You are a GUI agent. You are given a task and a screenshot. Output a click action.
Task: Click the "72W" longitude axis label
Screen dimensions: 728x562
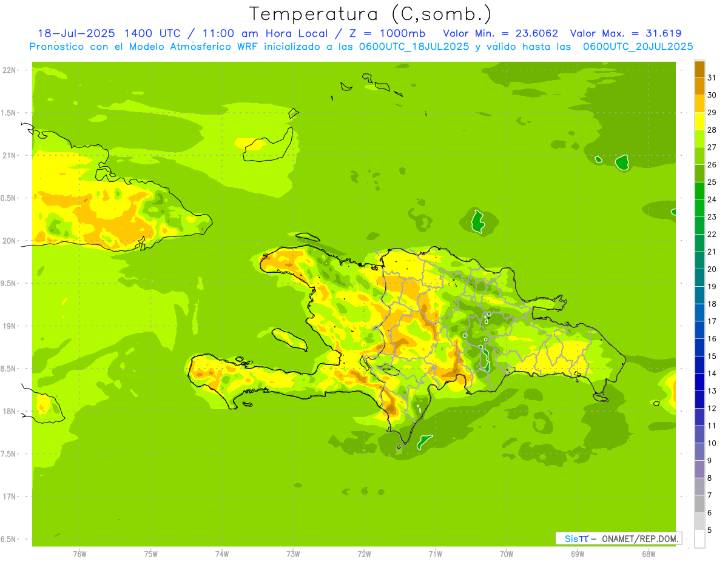click(x=364, y=554)
